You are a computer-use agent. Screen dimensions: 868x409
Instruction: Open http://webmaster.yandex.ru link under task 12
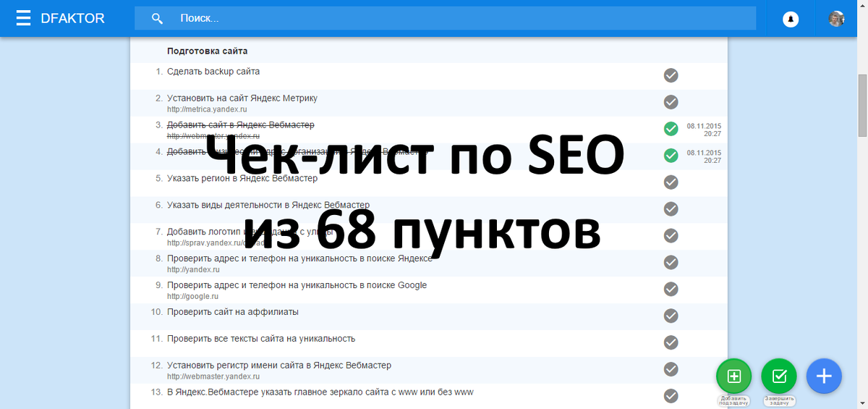pos(213,376)
